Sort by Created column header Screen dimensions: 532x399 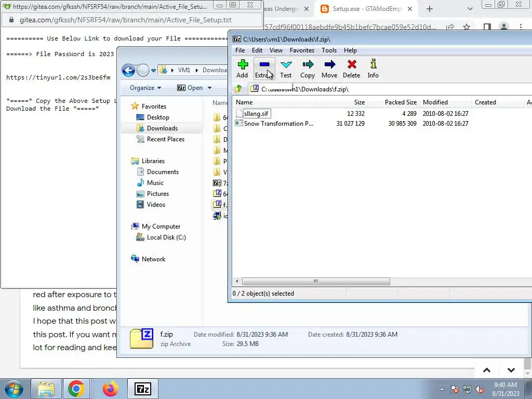pos(497,102)
